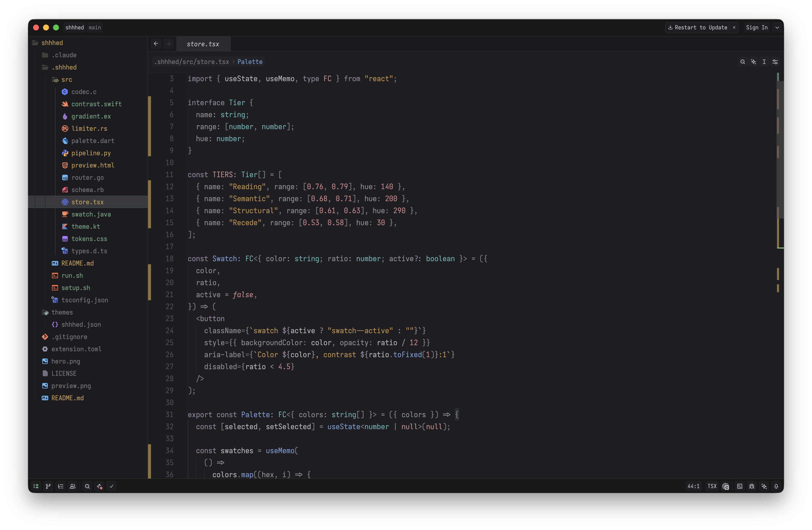
Task: Open the agent panel sparkle icon in status bar
Action: point(764,486)
